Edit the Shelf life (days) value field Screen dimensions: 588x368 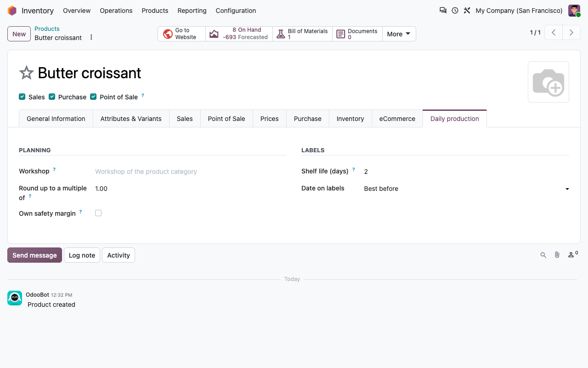(467, 172)
